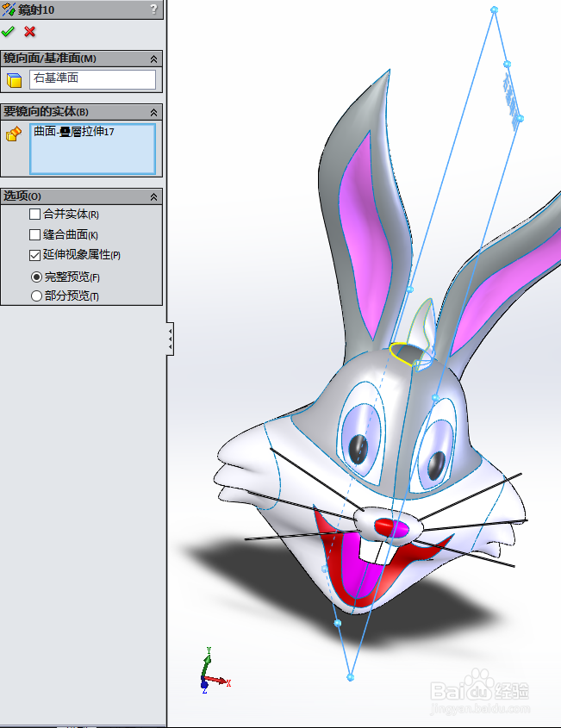Image resolution: width=561 pixels, height=728 pixels.
Task: Cancel the mirror with red X
Action: coord(29,32)
